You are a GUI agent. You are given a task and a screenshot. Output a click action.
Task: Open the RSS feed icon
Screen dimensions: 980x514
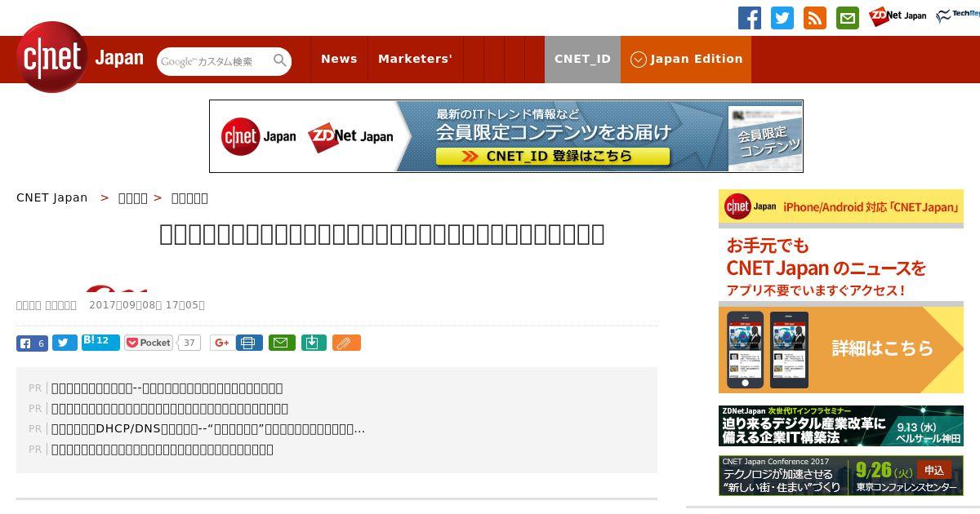click(815, 18)
